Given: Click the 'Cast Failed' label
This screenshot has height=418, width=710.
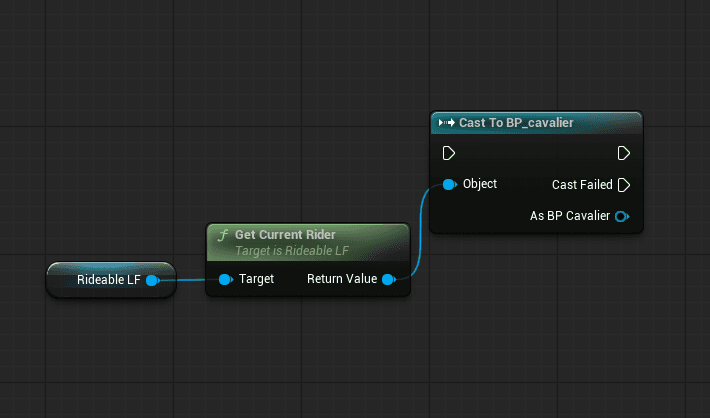Looking at the screenshot, I should (x=582, y=185).
